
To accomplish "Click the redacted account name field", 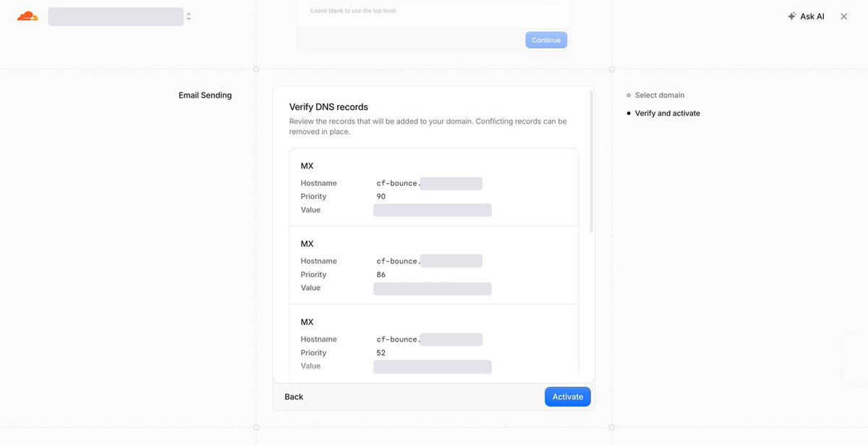I will 116,17.
